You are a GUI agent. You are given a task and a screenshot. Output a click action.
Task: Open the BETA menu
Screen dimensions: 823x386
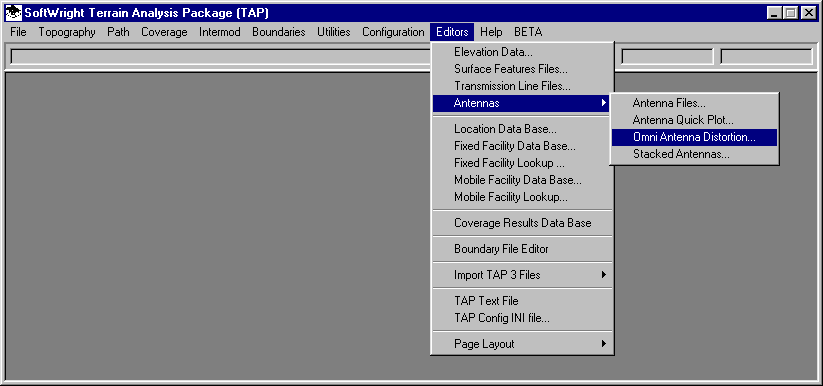pos(528,32)
